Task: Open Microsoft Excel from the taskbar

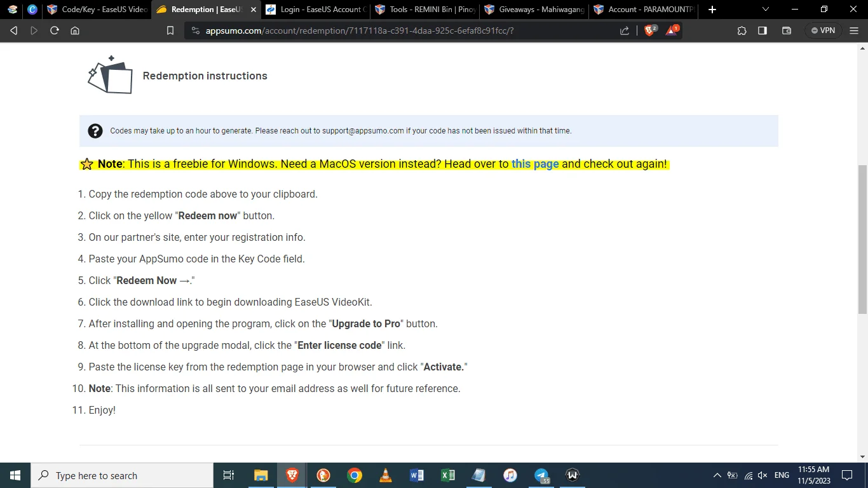Action: coord(448,475)
